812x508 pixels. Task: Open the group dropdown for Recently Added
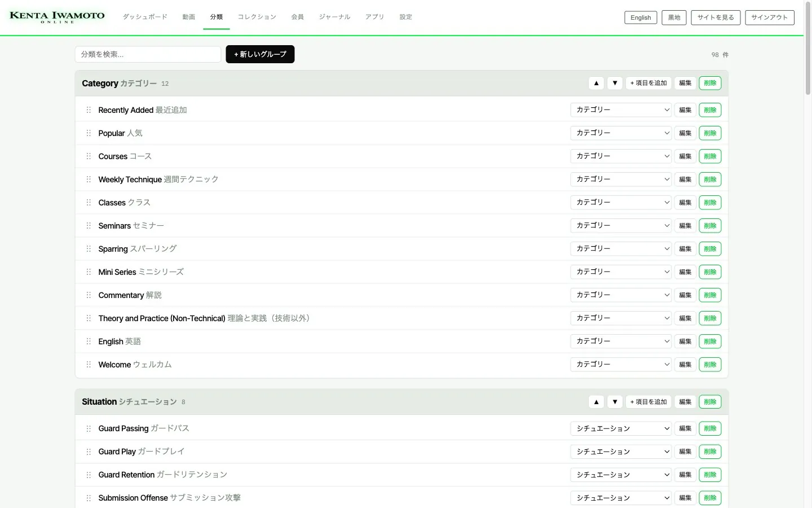click(621, 110)
